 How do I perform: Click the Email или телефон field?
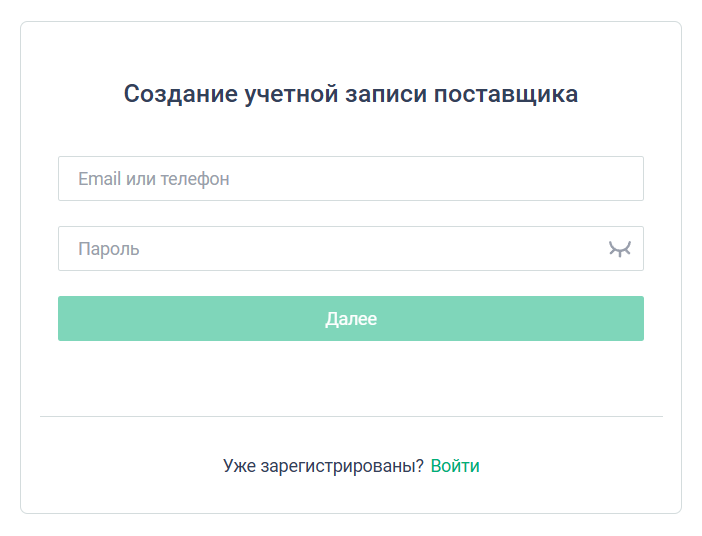(x=350, y=179)
